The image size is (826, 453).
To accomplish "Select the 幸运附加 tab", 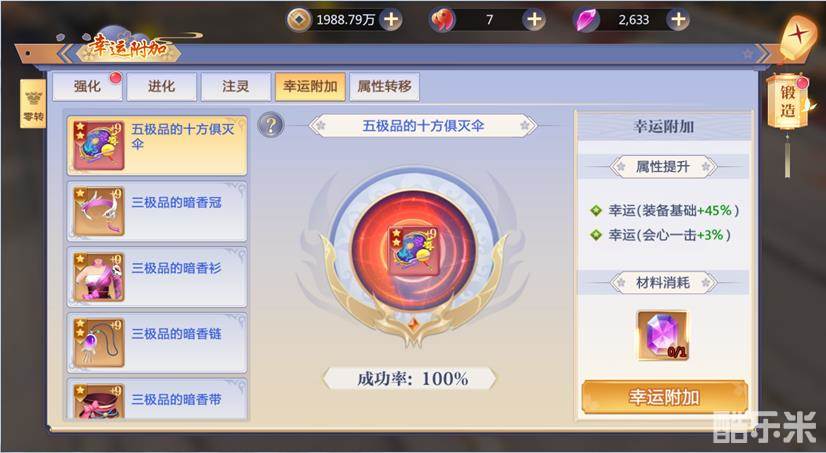I will point(310,87).
